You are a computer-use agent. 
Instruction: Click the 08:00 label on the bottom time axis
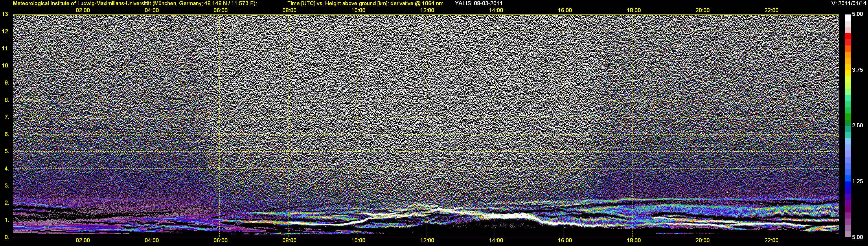tap(289, 241)
